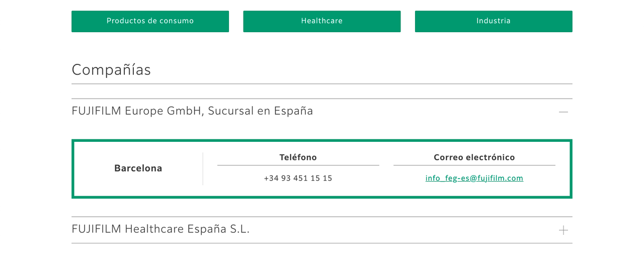Click the underline beneath the Teléfono header

click(298, 165)
